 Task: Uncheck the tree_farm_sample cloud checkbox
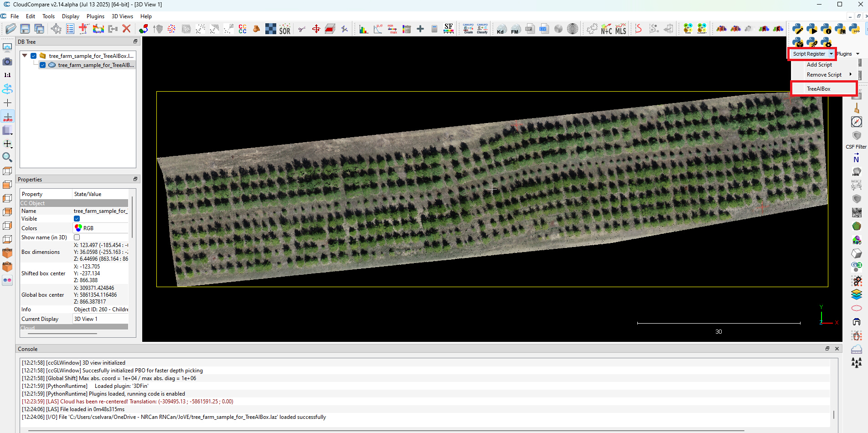(x=42, y=65)
